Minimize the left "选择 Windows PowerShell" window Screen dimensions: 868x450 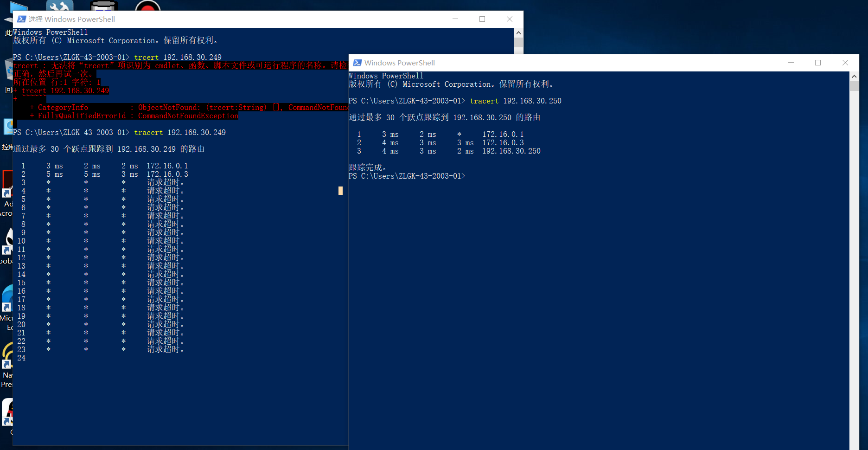455,19
